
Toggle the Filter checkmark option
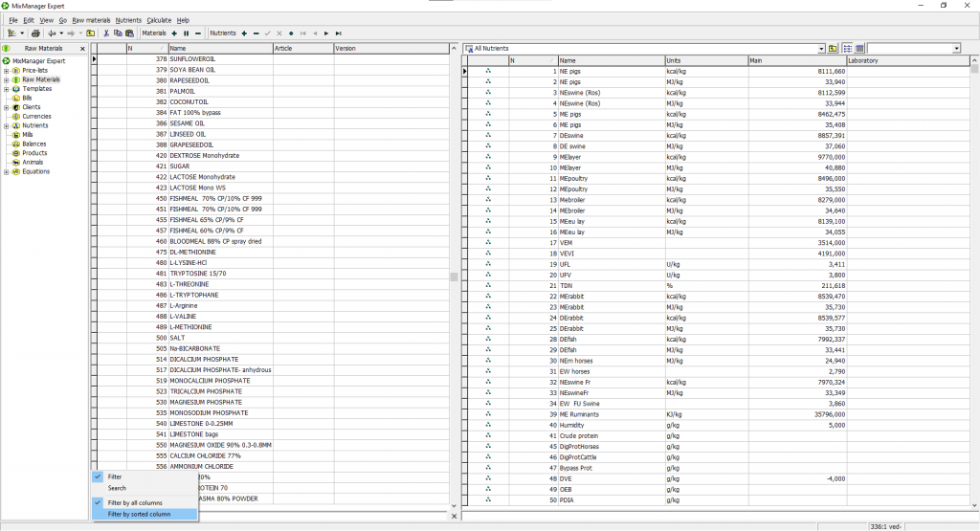coord(115,476)
